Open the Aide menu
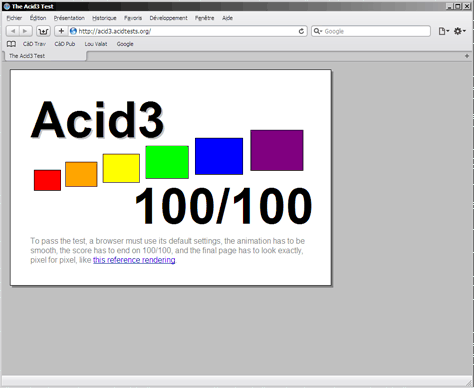This screenshot has height=388, width=474. 227,18
